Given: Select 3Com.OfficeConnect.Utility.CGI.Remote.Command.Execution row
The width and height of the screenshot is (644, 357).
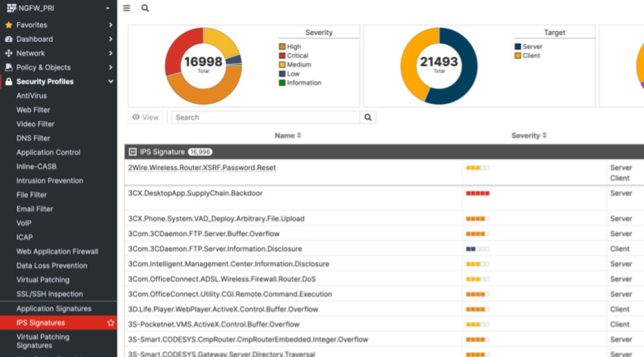Looking at the screenshot, I should coord(384,294).
